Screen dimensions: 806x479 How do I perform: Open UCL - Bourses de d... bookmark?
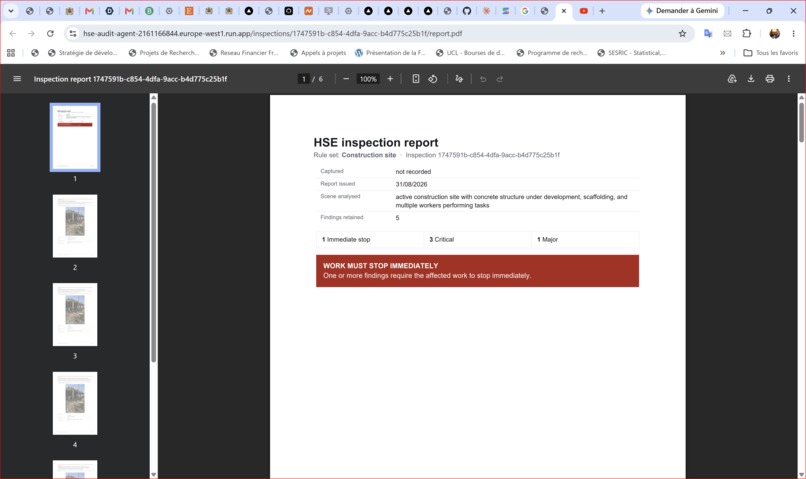(x=470, y=52)
